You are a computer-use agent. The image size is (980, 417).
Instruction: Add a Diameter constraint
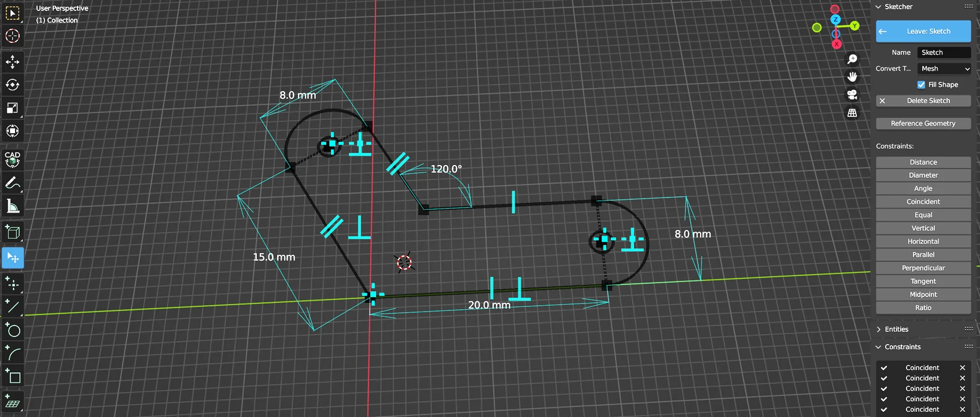923,175
